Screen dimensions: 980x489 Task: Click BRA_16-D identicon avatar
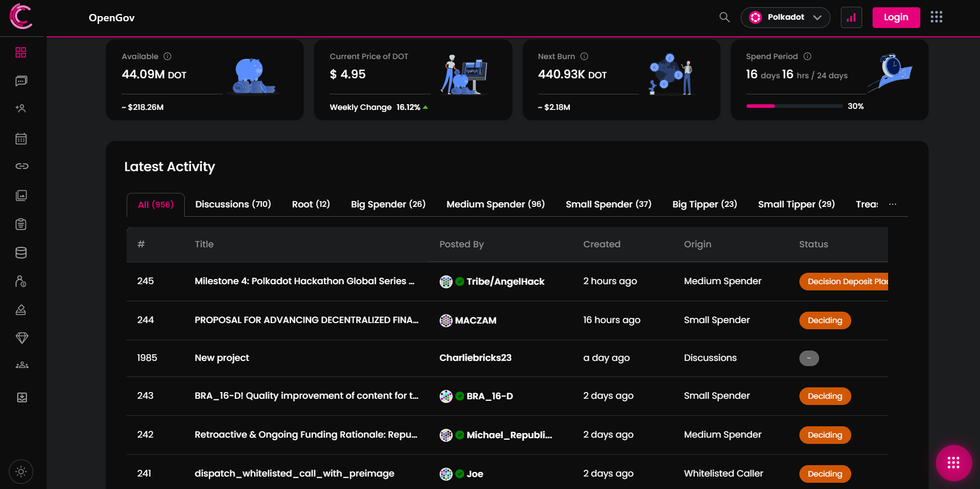point(446,396)
